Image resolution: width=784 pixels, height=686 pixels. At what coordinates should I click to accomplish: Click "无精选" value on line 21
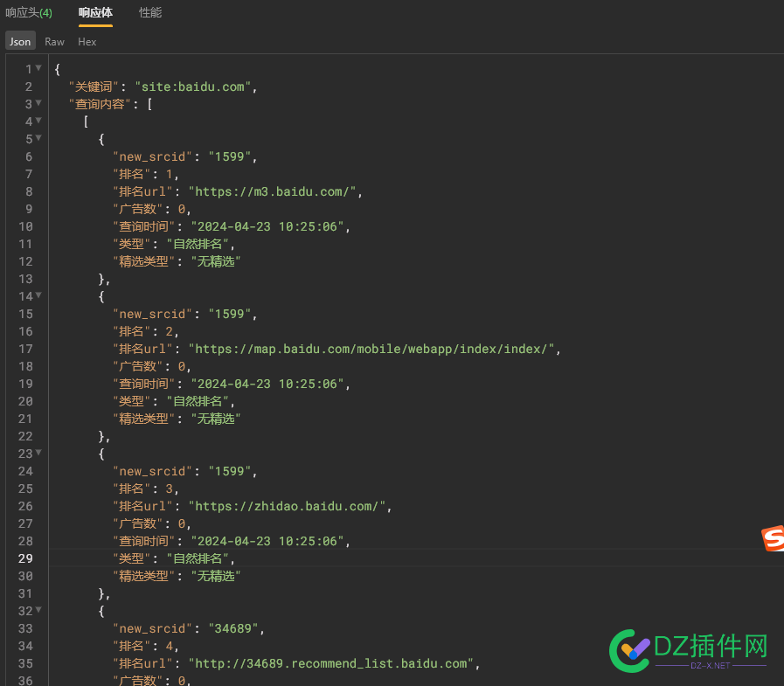point(216,419)
